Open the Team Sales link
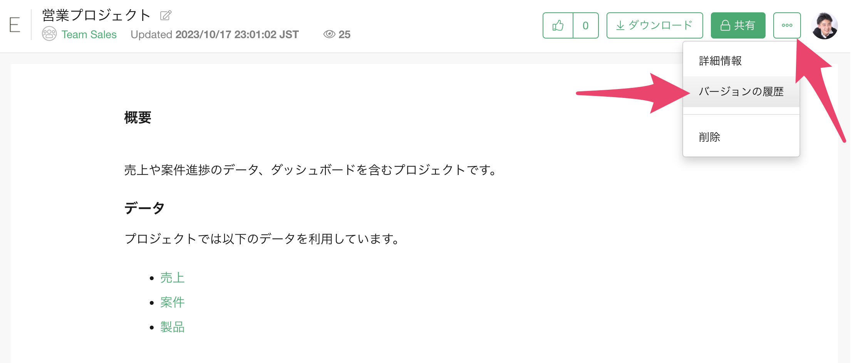The image size is (868, 363). (89, 35)
